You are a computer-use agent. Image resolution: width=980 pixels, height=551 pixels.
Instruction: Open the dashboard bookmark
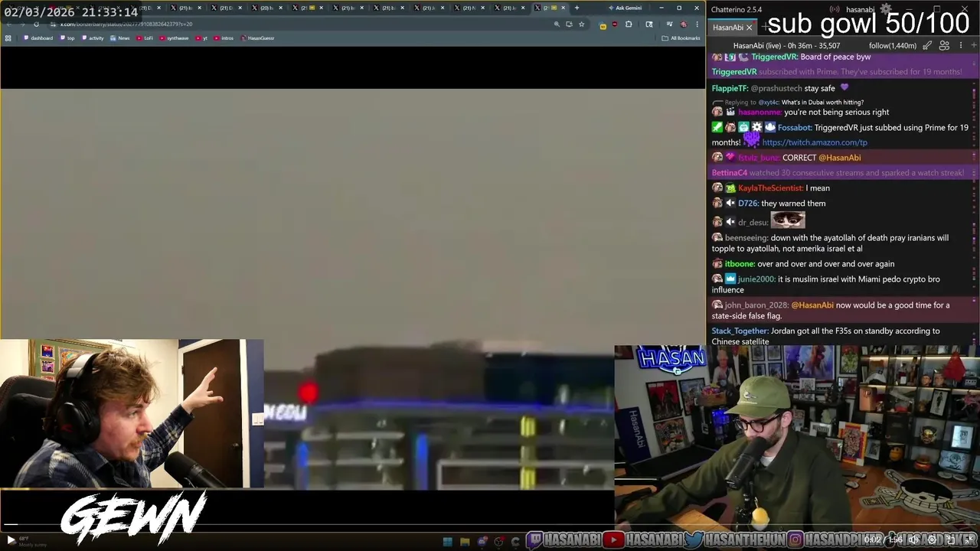38,38
